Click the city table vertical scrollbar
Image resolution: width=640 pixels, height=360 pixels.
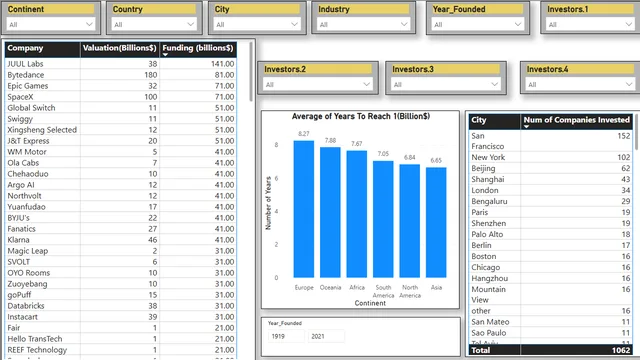point(636,132)
